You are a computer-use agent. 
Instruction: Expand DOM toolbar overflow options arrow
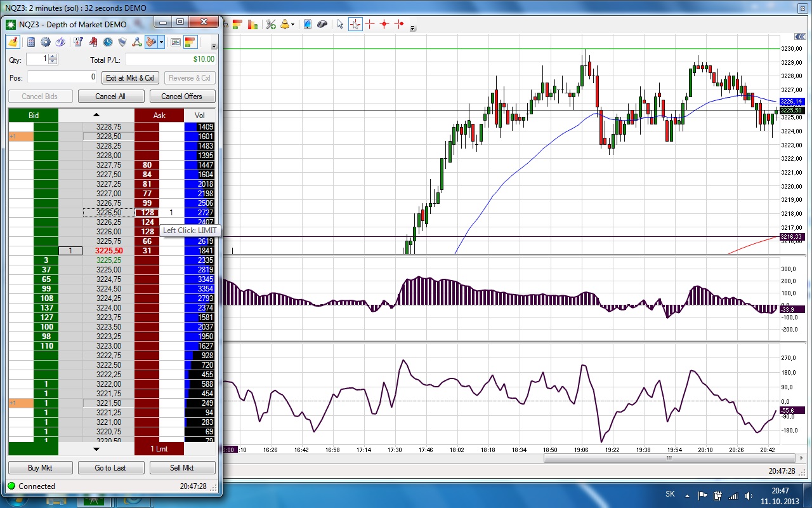tap(214, 46)
